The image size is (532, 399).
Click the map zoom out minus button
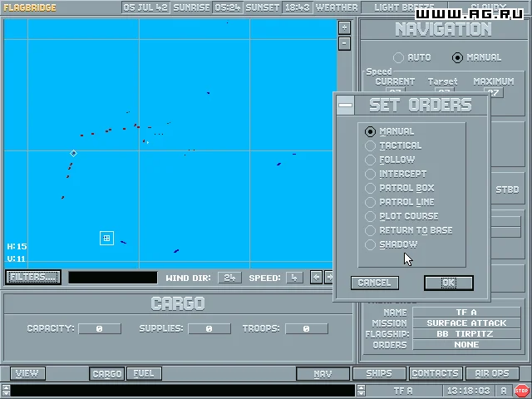[344, 42]
